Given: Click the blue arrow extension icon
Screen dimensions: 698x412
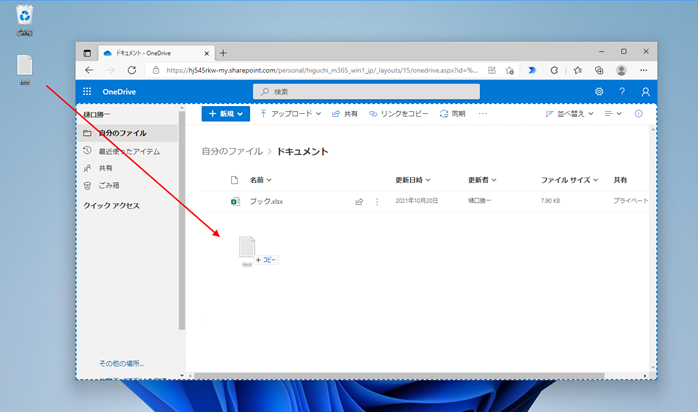Looking at the screenshot, I should coord(532,70).
